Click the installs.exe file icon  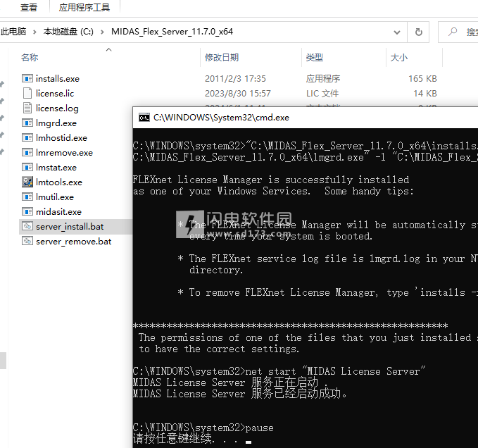point(27,79)
